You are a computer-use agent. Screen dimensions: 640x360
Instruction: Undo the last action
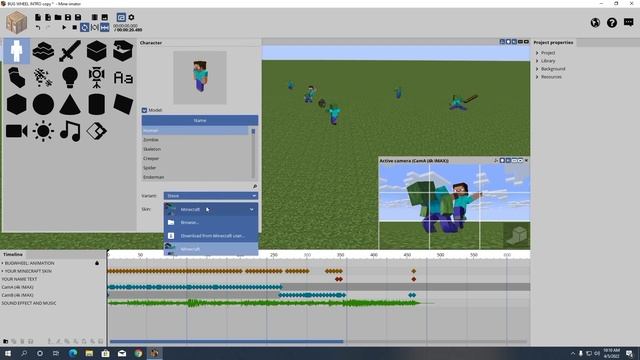(38, 27)
